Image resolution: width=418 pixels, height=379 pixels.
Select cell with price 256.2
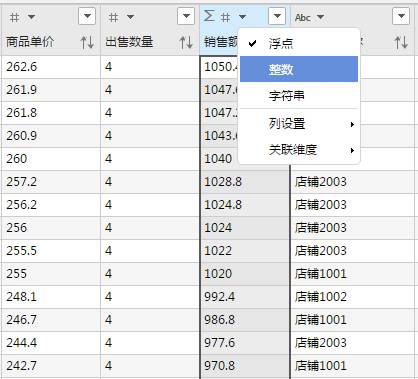click(x=51, y=205)
